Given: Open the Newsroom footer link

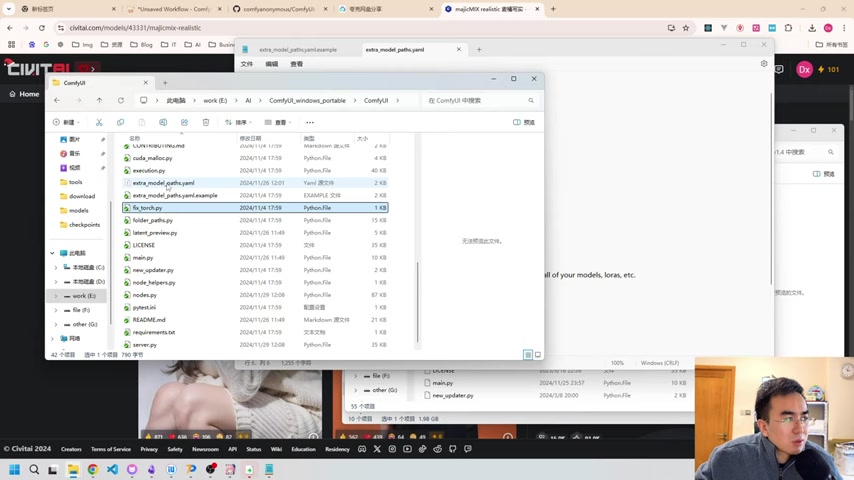Looking at the screenshot, I should [x=205, y=449].
